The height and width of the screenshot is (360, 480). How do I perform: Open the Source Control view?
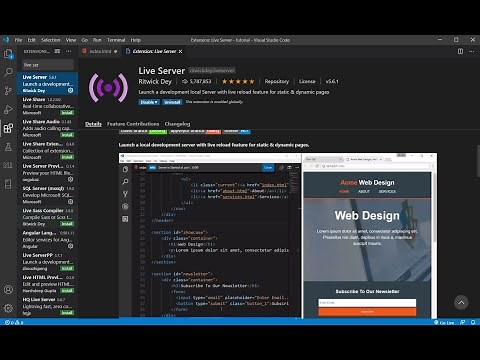[8, 90]
